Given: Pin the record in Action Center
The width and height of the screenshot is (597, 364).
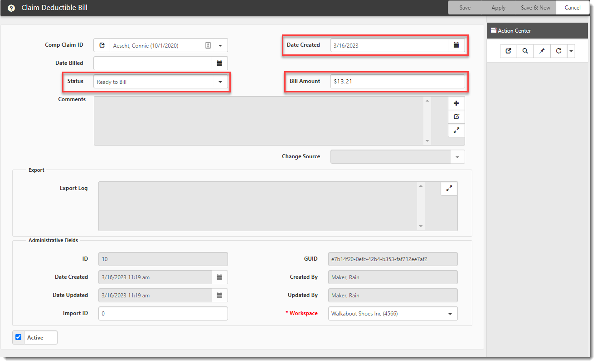Looking at the screenshot, I should (542, 51).
